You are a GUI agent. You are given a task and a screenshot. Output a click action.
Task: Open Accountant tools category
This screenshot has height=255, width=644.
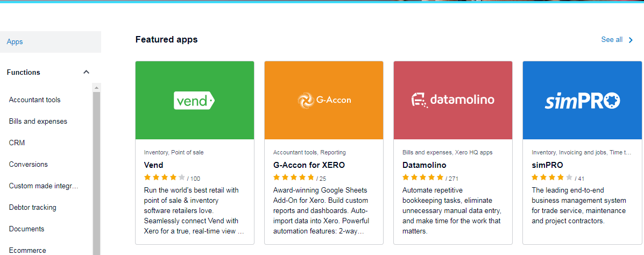(34, 100)
